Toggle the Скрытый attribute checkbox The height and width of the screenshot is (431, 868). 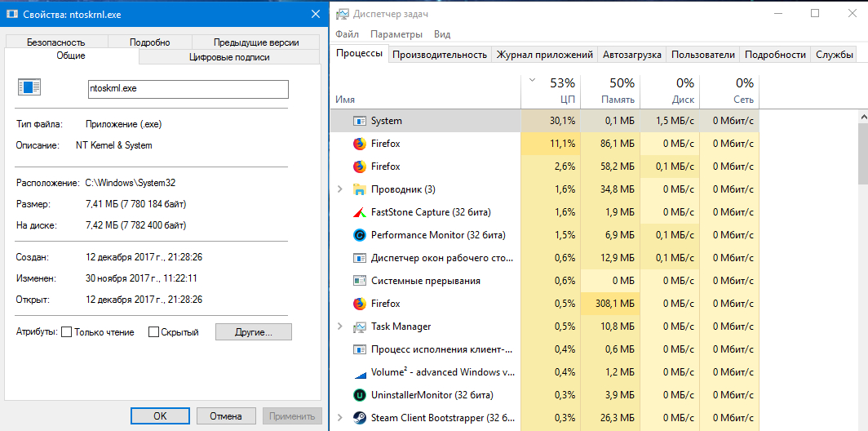(x=153, y=332)
